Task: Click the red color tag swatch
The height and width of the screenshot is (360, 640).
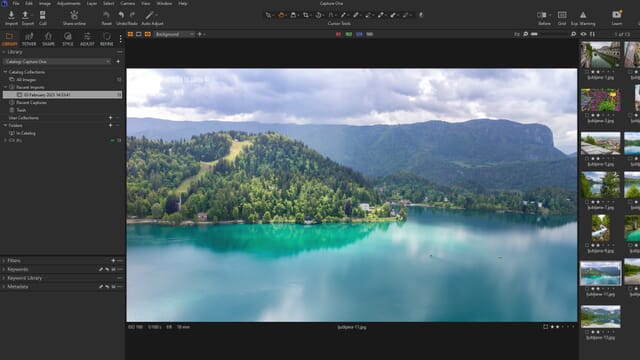Action: coord(338,34)
